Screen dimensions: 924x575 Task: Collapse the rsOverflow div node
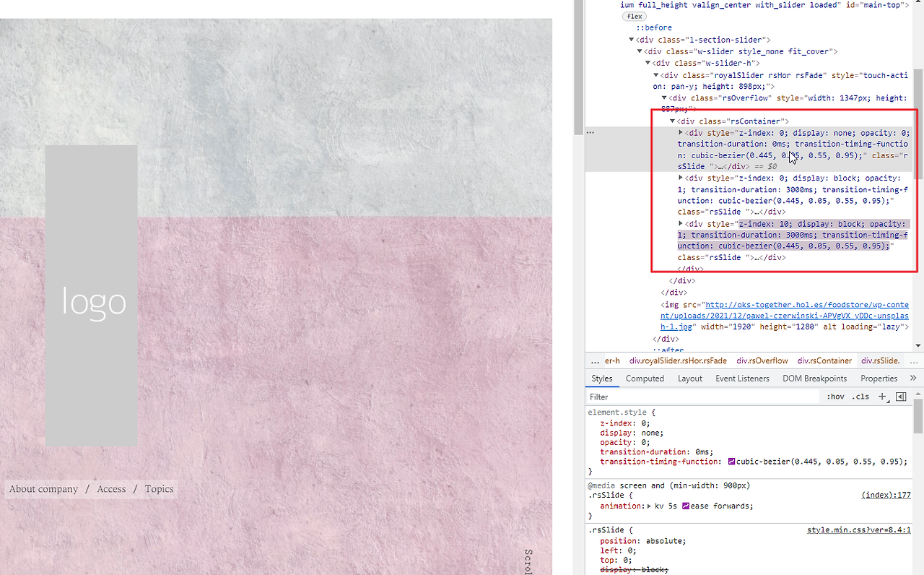(x=665, y=98)
